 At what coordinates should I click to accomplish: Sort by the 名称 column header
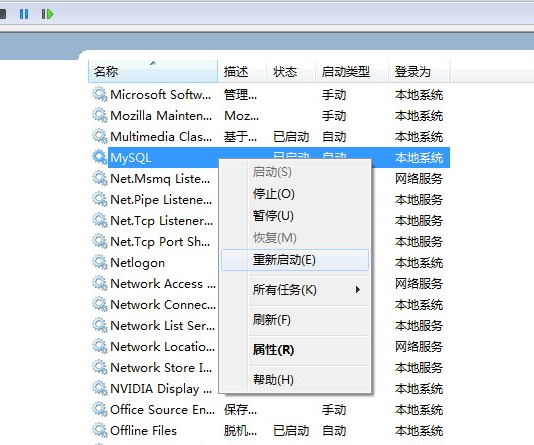[x=153, y=71]
